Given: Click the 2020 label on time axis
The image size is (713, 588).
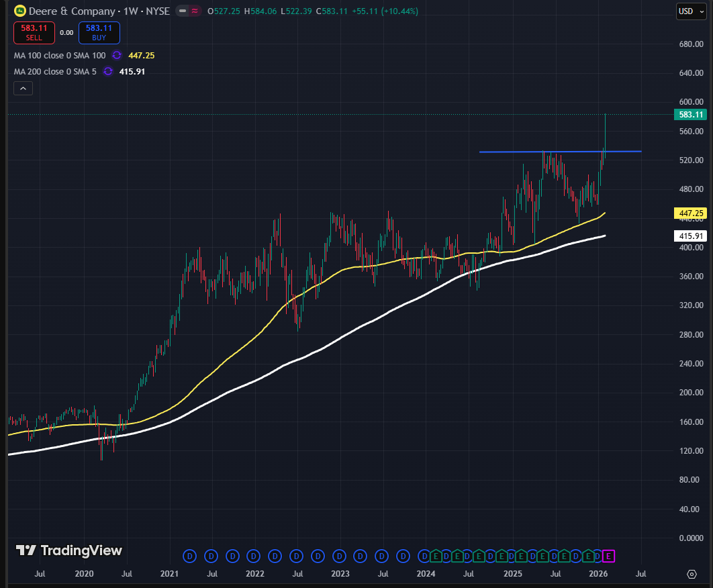Looking at the screenshot, I should point(84,573).
